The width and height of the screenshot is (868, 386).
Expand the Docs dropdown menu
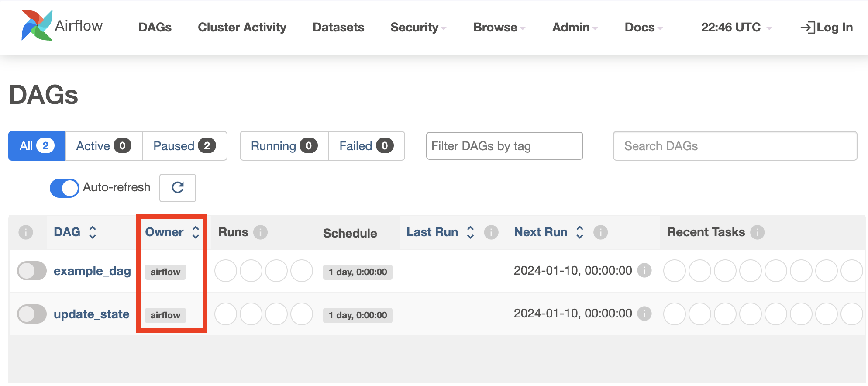[x=644, y=28]
